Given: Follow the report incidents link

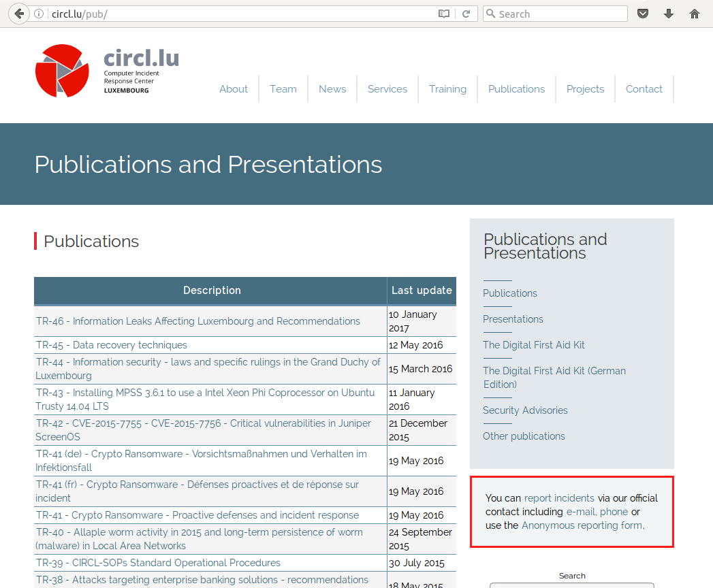Looking at the screenshot, I should 559,498.
